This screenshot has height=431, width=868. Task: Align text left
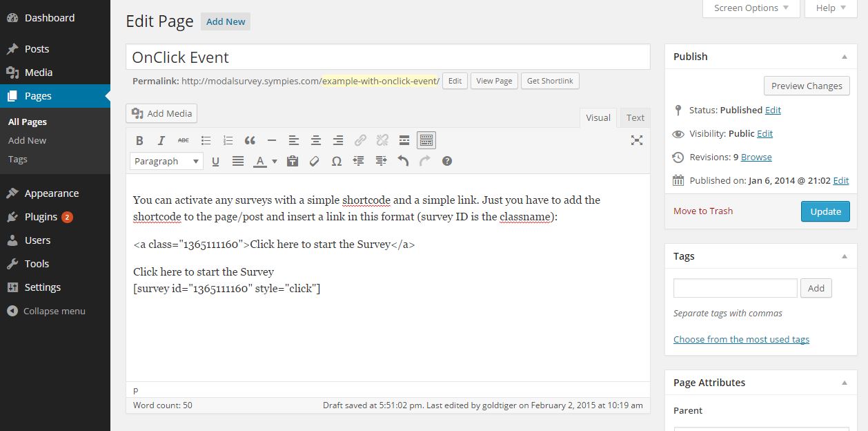[x=294, y=140]
